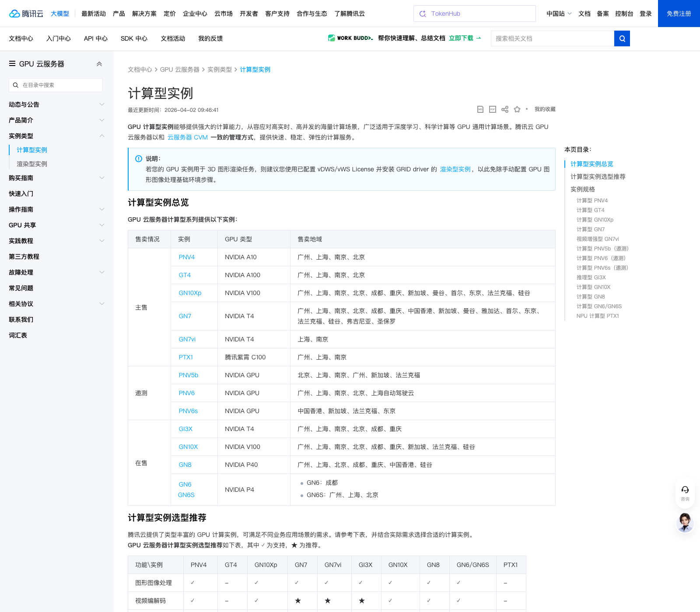
Task: Click the share icon
Action: click(505, 109)
